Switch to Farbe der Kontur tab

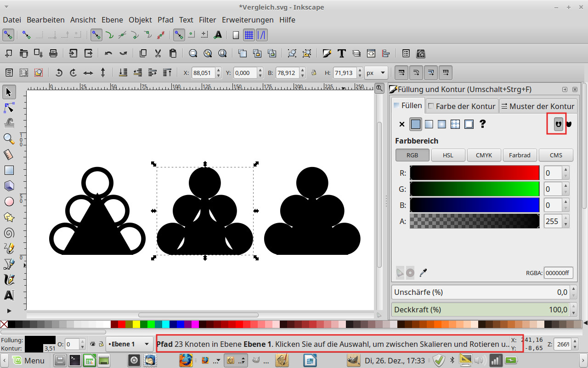pos(462,106)
